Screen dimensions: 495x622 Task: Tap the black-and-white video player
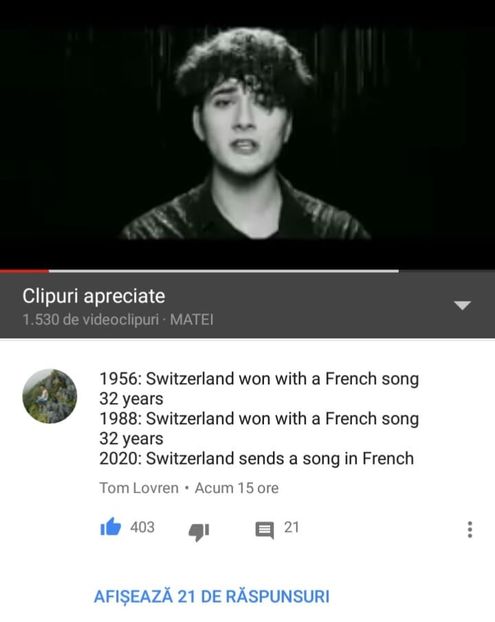pyautogui.click(x=248, y=135)
